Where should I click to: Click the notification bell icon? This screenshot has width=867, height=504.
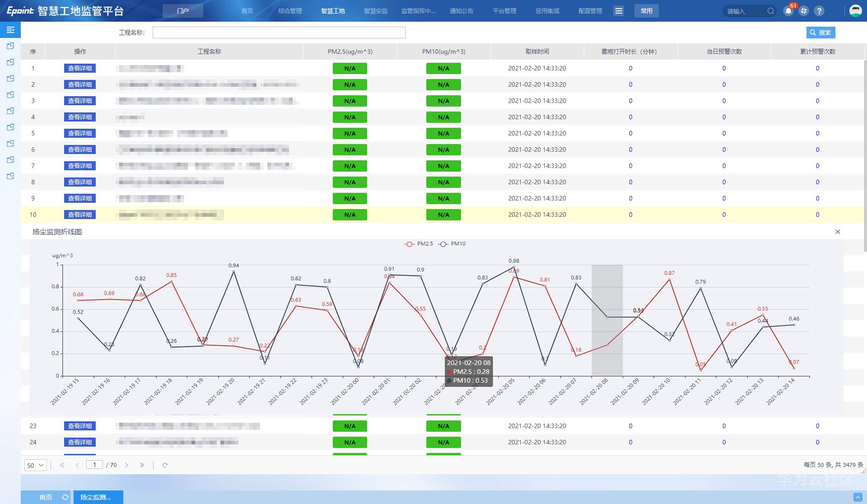tap(788, 11)
